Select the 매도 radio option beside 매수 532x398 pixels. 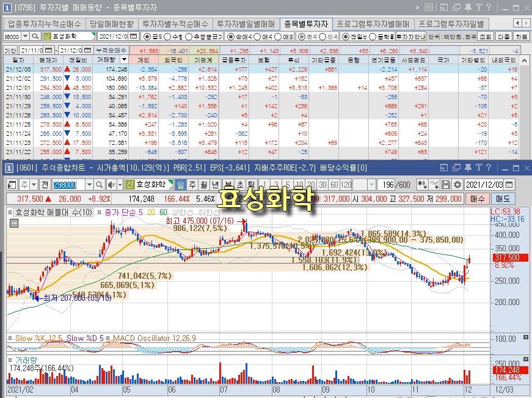pyautogui.click(x=278, y=36)
